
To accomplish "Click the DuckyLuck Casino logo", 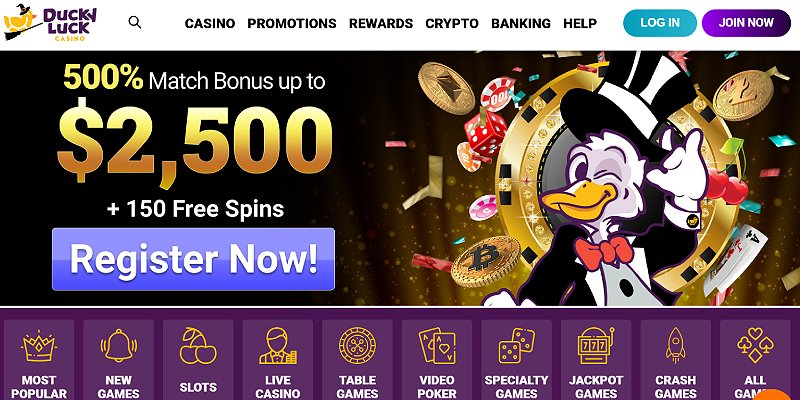I will [49, 22].
